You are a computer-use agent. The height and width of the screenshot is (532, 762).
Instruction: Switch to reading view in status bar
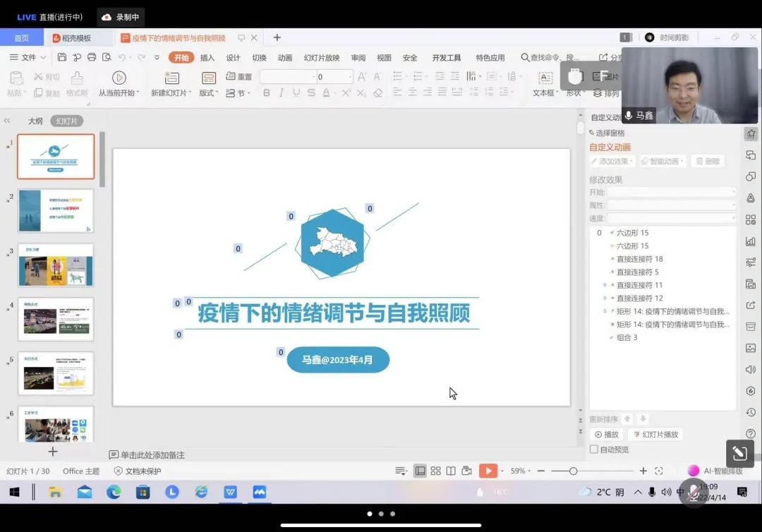coord(451,471)
